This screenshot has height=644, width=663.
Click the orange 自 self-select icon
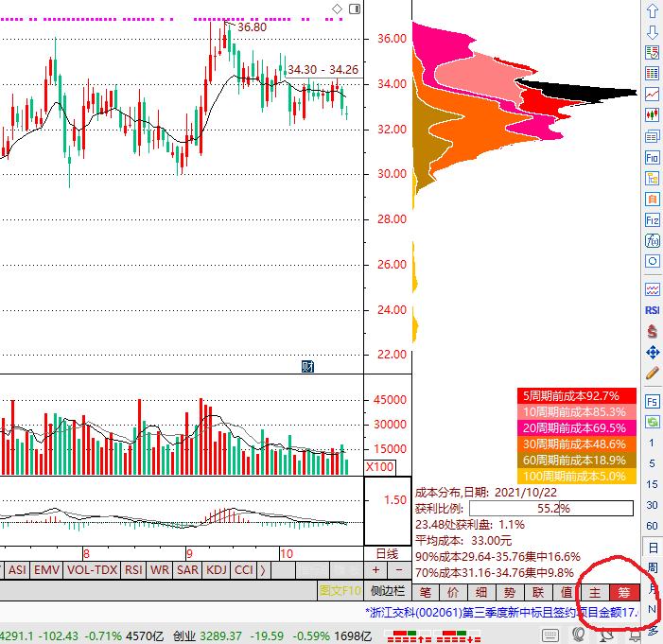652,200
